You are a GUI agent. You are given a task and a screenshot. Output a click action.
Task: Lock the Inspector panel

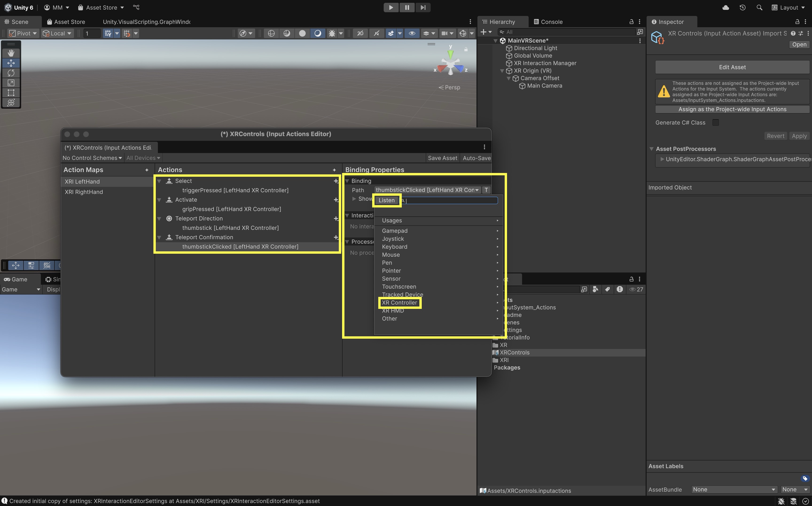pos(797,22)
